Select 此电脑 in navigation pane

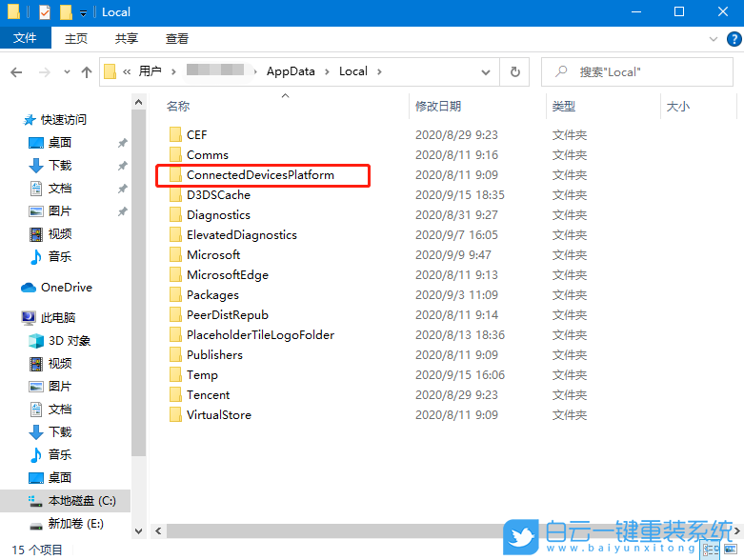tap(49, 317)
